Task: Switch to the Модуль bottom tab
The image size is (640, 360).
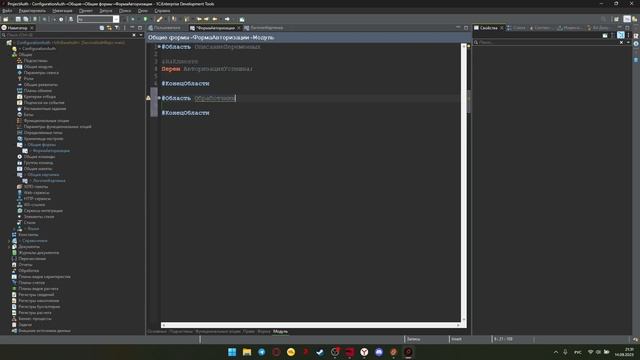Action: [280, 331]
